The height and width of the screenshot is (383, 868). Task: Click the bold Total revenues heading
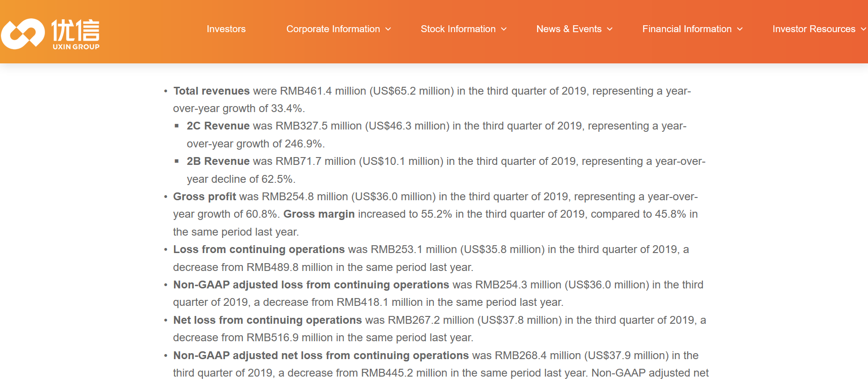(211, 91)
